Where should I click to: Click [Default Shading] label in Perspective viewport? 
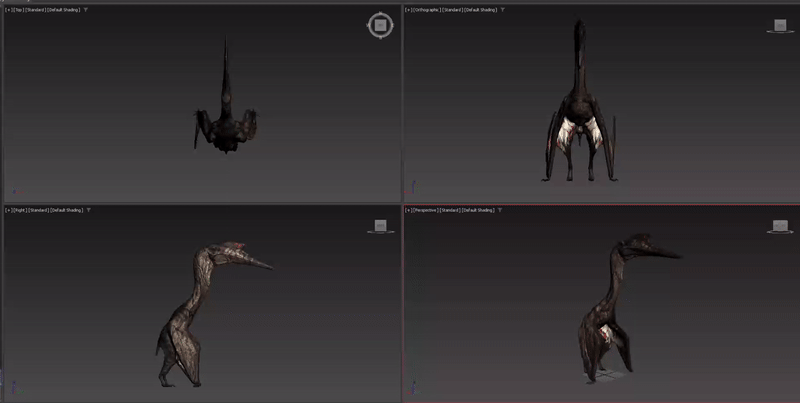click(x=478, y=210)
